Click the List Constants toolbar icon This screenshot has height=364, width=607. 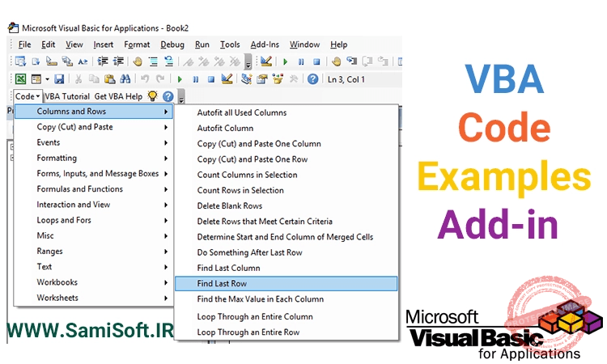(x=36, y=61)
